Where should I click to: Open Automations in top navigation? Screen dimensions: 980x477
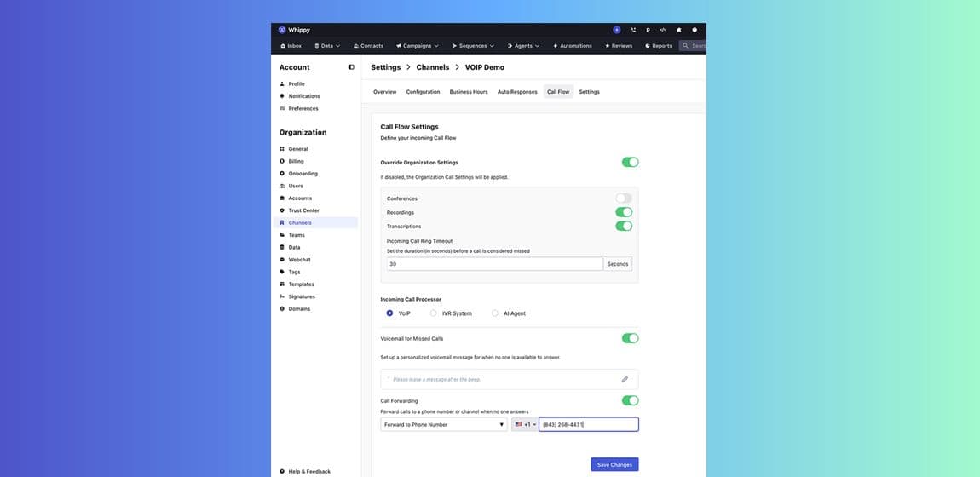(x=573, y=46)
